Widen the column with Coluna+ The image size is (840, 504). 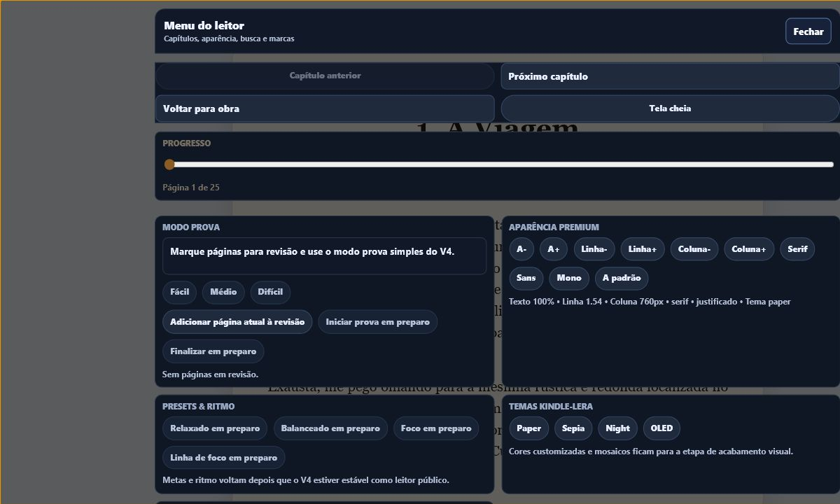[x=749, y=249]
